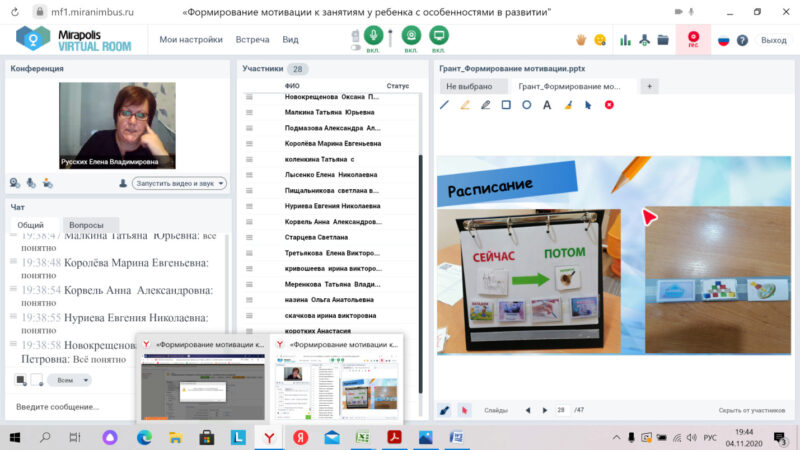Switch to the 'Общий' chat tab
Viewport: 800px width, 450px height.
(31, 225)
